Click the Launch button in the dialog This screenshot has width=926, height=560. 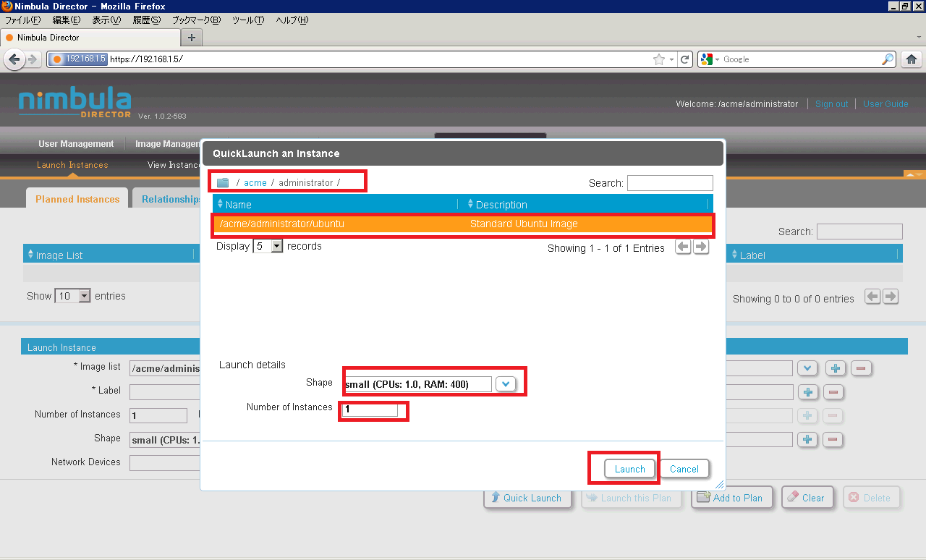coord(630,469)
